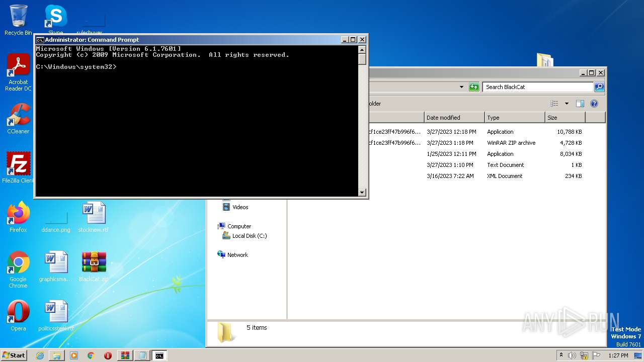
Task: Close the BlackCat Explorer window
Action: click(600, 73)
